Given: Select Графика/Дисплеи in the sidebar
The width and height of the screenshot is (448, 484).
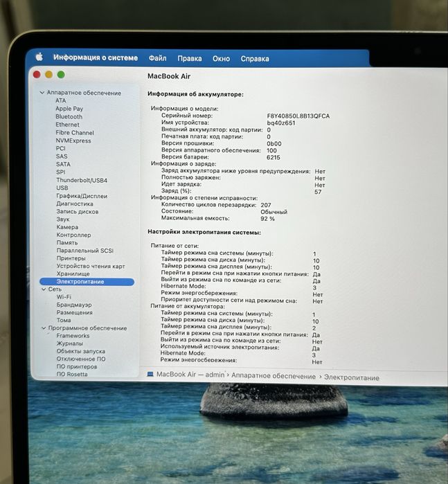Looking at the screenshot, I should (x=82, y=196).
